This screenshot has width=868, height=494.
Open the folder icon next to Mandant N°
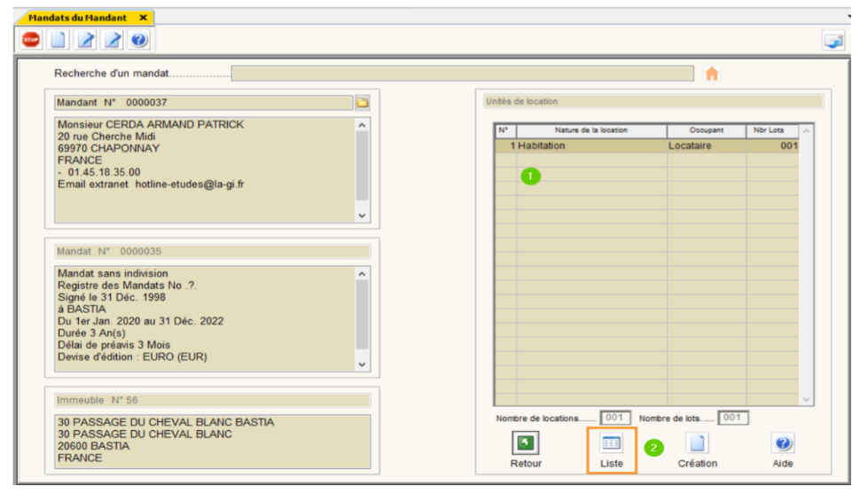click(x=362, y=103)
